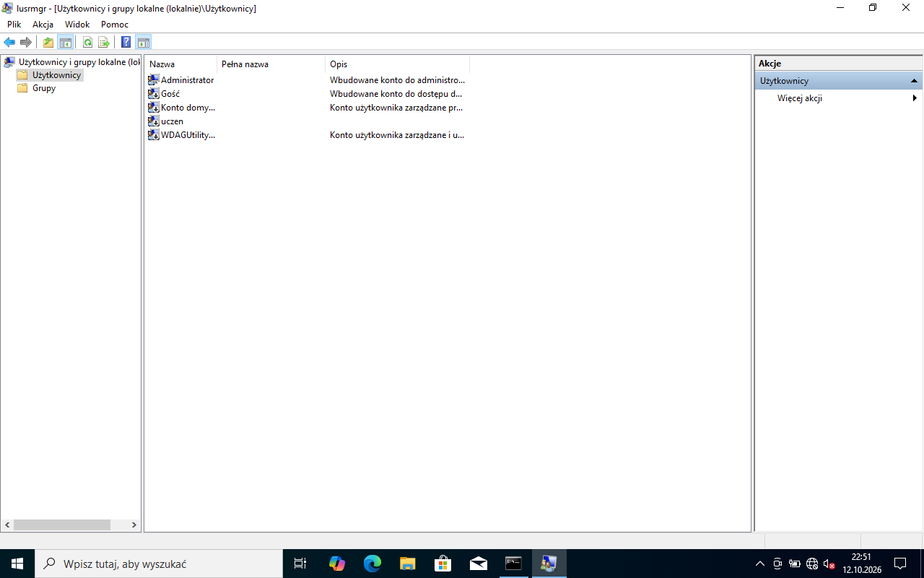Switch to Command Prompt on the taskbar
924x578 pixels.
(x=514, y=564)
